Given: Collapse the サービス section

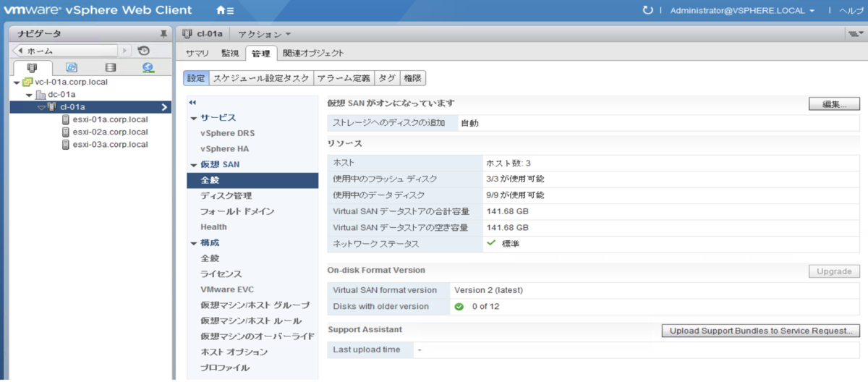Looking at the screenshot, I should pyautogui.click(x=194, y=118).
